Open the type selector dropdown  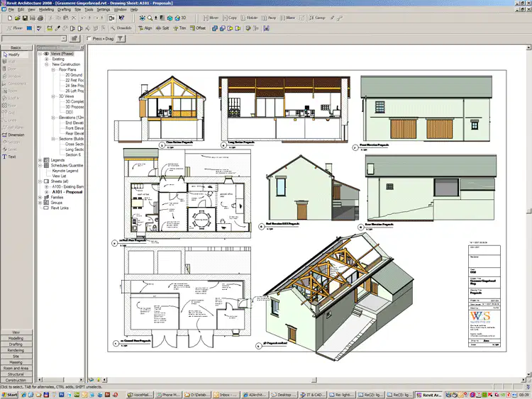[x=64, y=39]
